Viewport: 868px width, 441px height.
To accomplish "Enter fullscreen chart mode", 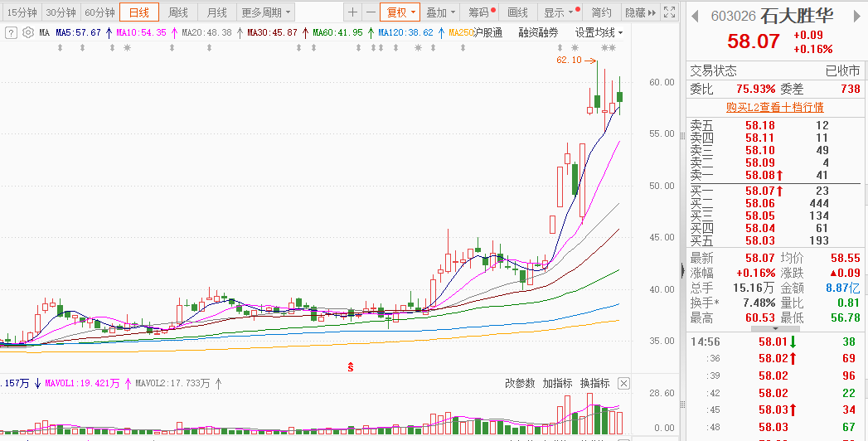I will coord(669,12).
